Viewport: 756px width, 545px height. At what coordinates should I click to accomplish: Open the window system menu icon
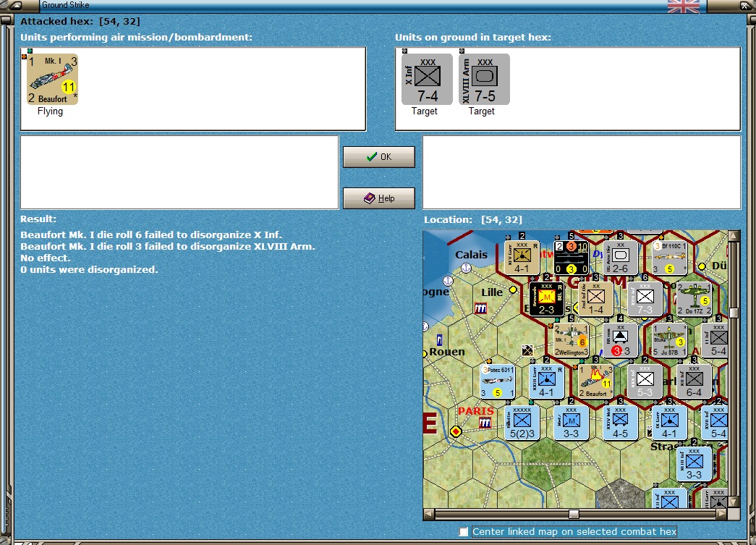click(15, 5)
